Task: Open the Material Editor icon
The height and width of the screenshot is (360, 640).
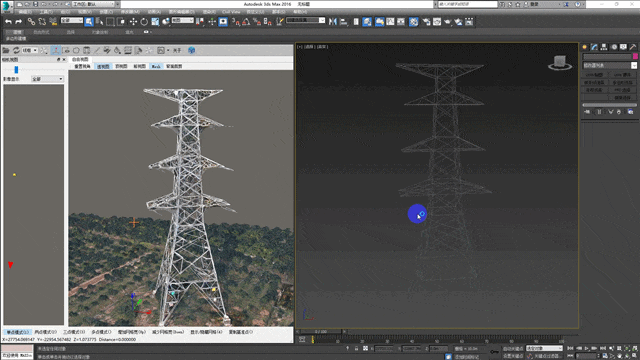Action: click(x=413, y=22)
